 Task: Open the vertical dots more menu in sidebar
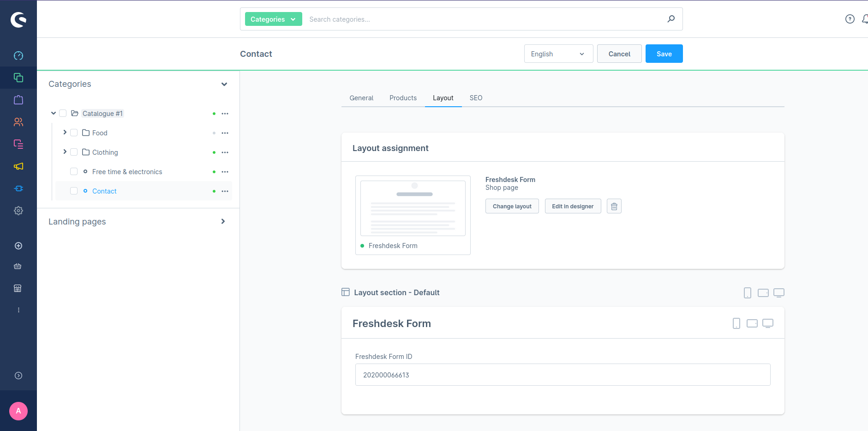18,310
